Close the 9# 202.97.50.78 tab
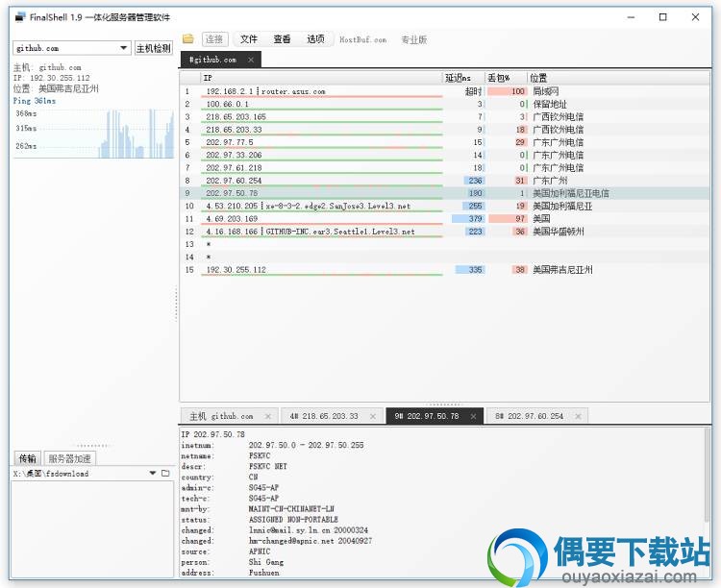Screen dimensions: 721x588 473,416
